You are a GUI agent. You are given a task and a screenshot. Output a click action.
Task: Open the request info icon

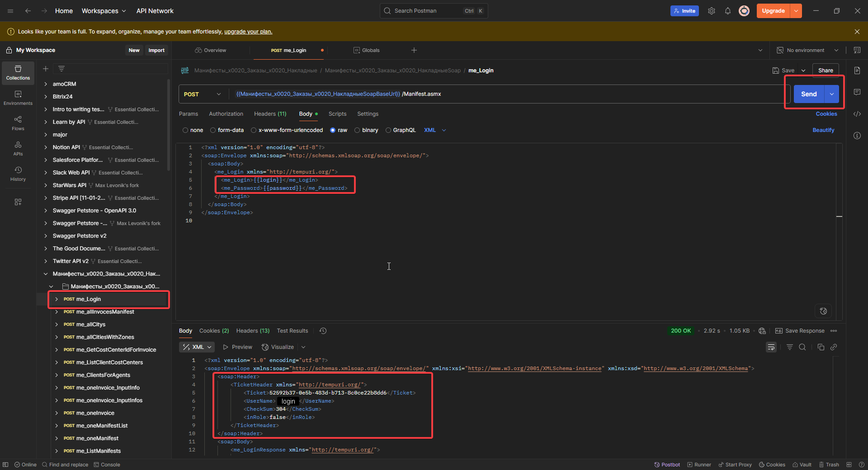coord(857,136)
